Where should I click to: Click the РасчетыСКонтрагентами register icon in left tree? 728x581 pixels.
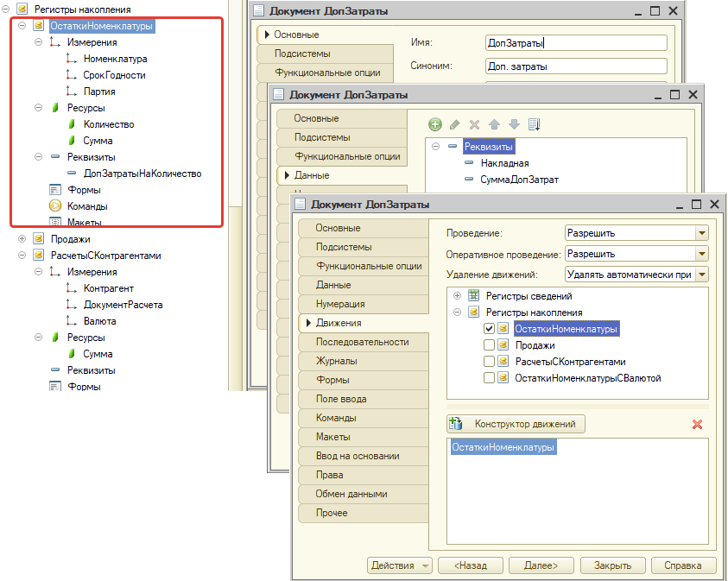click(x=39, y=256)
